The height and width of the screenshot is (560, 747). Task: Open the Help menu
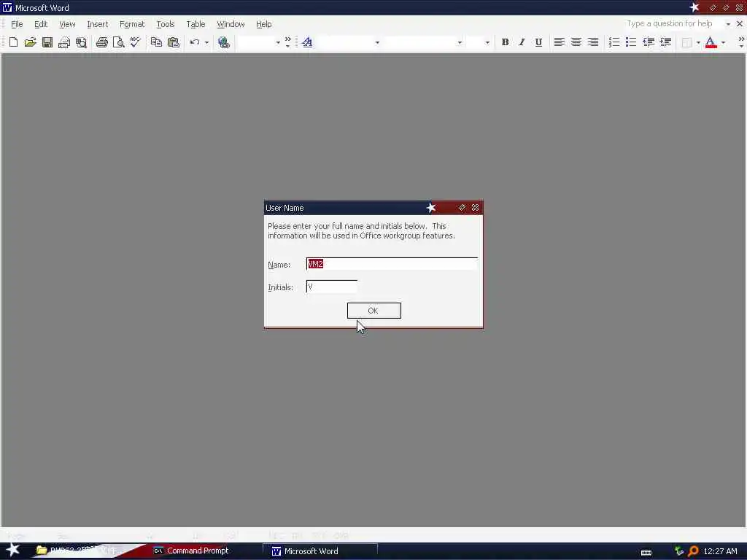pyautogui.click(x=263, y=24)
